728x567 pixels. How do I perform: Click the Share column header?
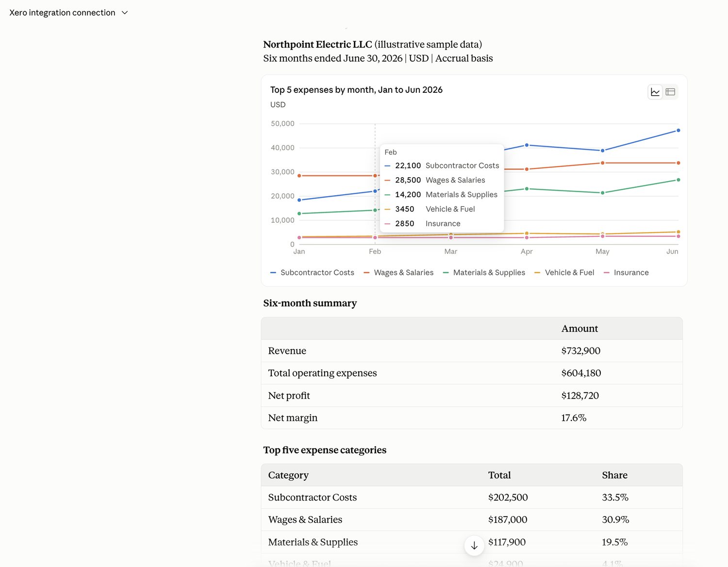coord(614,475)
